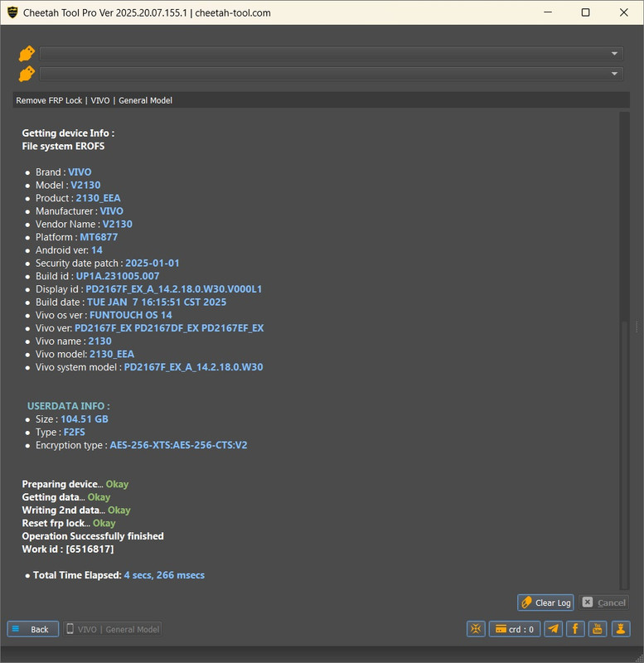644x663 pixels.
Task: Click the orange plug icon beside the second port dropdown
Action: pyautogui.click(x=27, y=74)
